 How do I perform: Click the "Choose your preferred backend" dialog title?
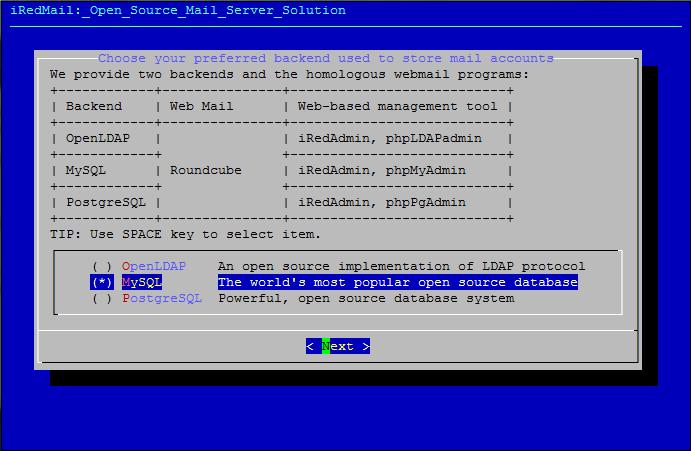pos(326,59)
